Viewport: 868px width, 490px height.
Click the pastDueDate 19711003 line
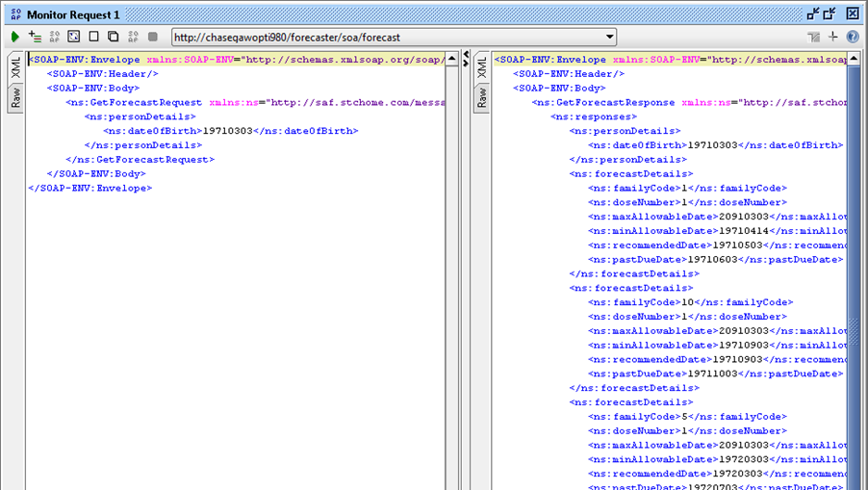click(715, 374)
